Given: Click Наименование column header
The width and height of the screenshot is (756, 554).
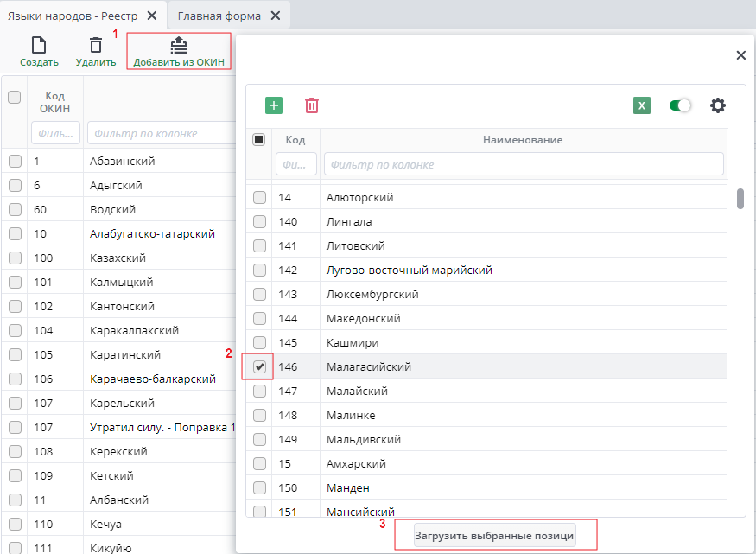Looking at the screenshot, I should tap(523, 140).
